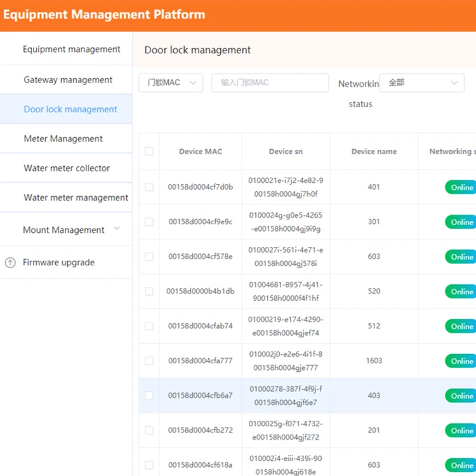476x476 pixels.
Task: Click the Online status badge for device 401
Action: (461, 187)
